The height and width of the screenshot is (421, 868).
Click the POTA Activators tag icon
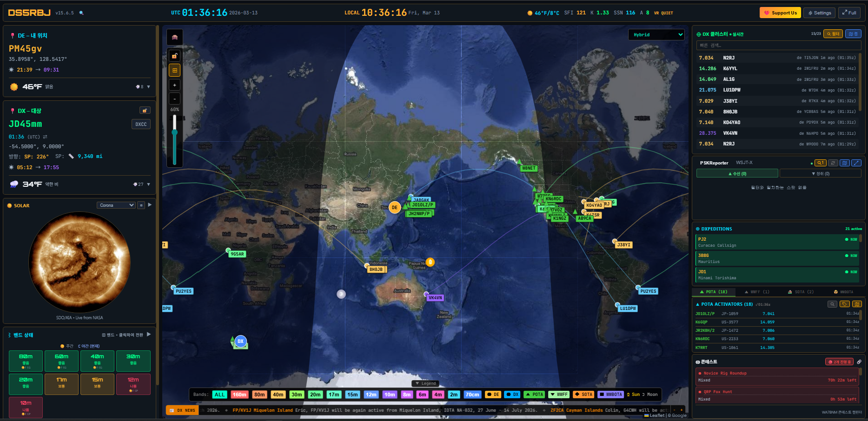[845, 304]
